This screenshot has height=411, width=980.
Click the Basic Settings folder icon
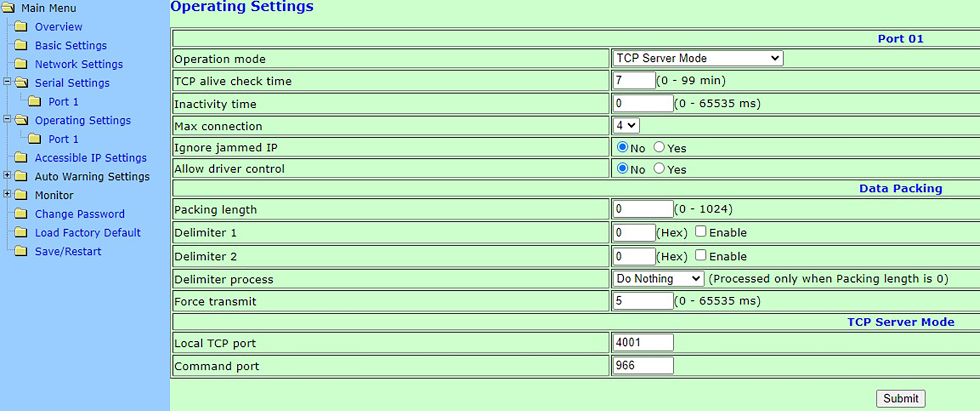click(x=21, y=45)
